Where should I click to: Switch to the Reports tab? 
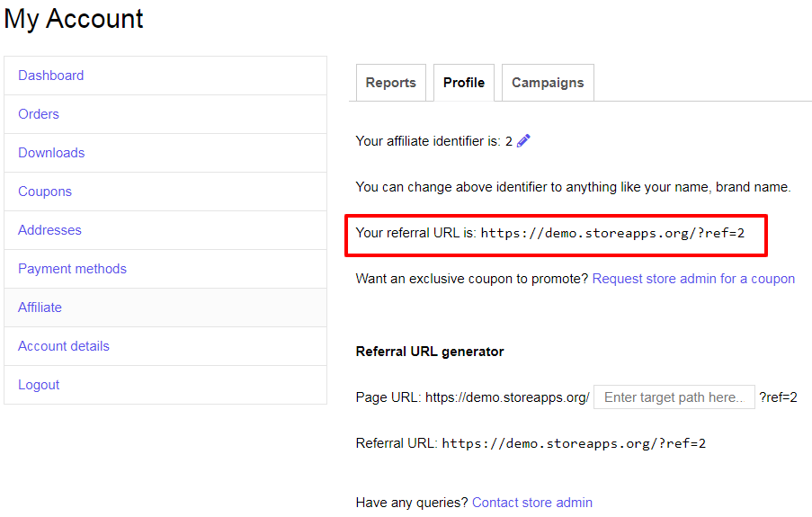(391, 83)
